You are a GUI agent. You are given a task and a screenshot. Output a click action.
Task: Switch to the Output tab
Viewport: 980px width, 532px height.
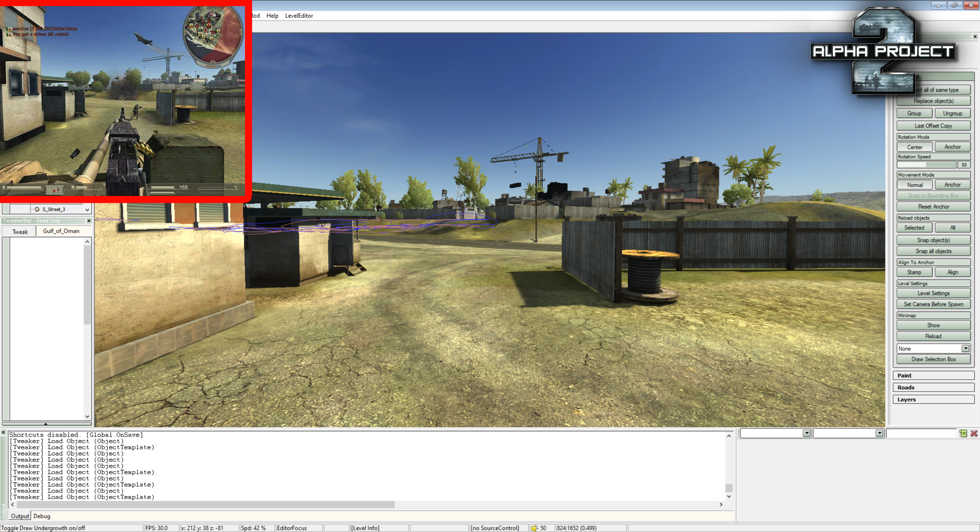20,516
